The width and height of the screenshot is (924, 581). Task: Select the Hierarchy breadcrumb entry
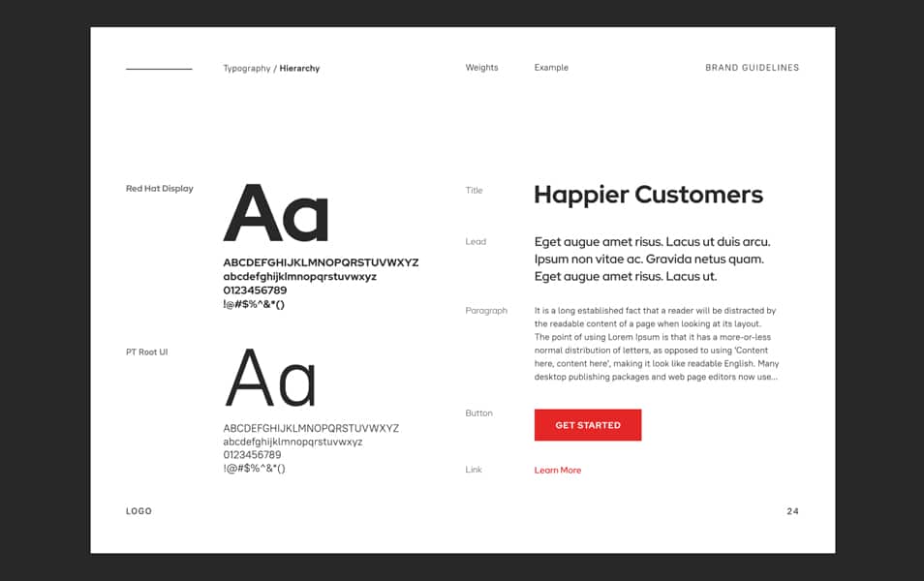(299, 68)
